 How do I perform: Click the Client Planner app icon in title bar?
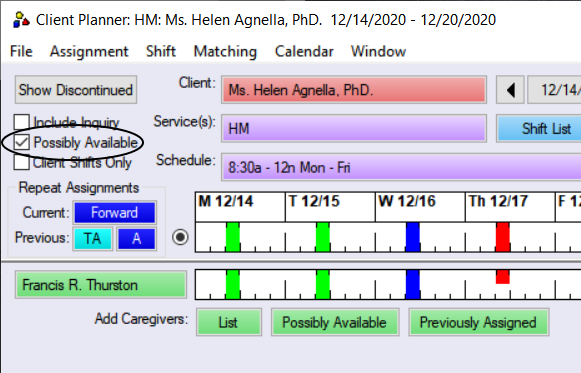21,20
